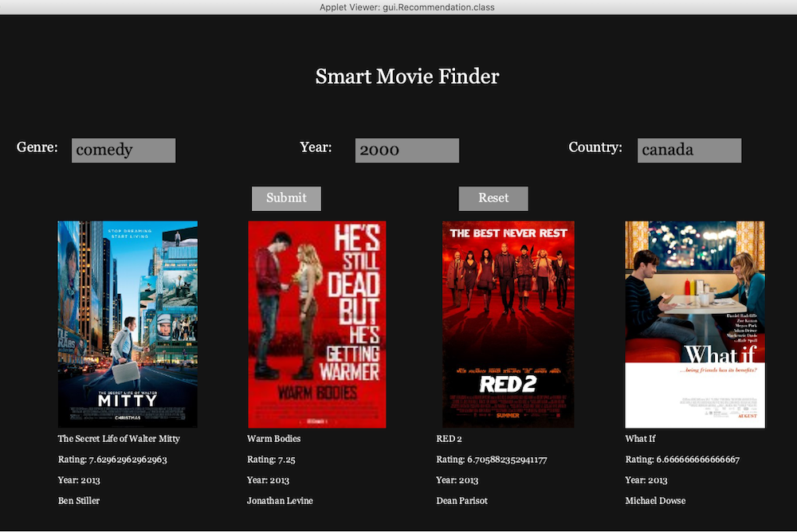The width and height of the screenshot is (797, 532).
Task: Select director name Dean Parisot
Action: (461, 501)
